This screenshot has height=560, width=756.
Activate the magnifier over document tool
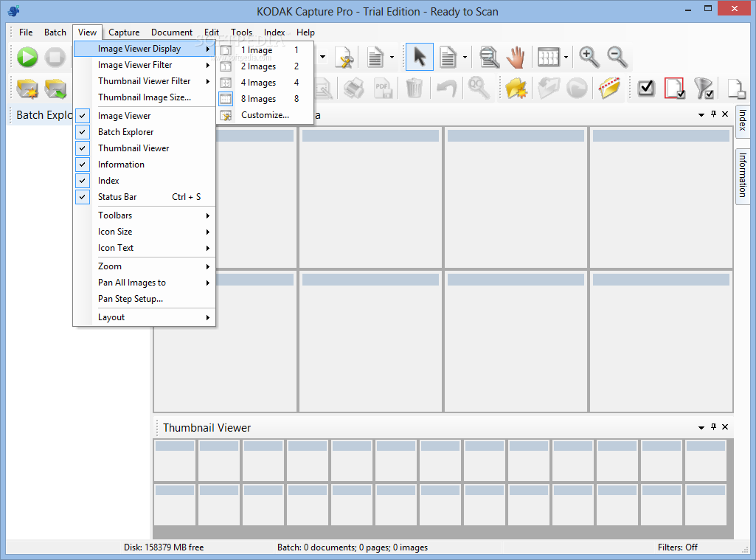(x=489, y=57)
